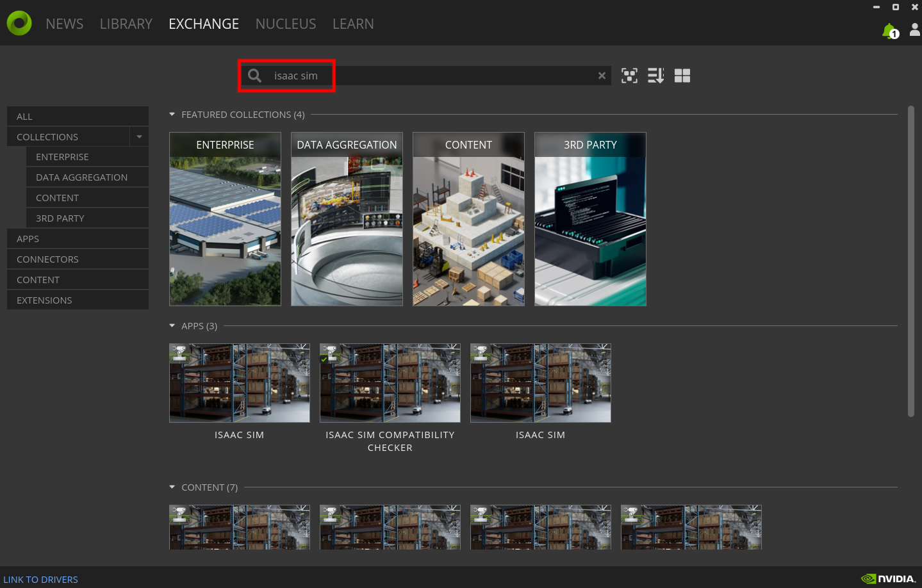Image resolution: width=922 pixels, height=588 pixels.
Task: Open the ENTERPRISE collection card
Action: pyautogui.click(x=225, y=219)
